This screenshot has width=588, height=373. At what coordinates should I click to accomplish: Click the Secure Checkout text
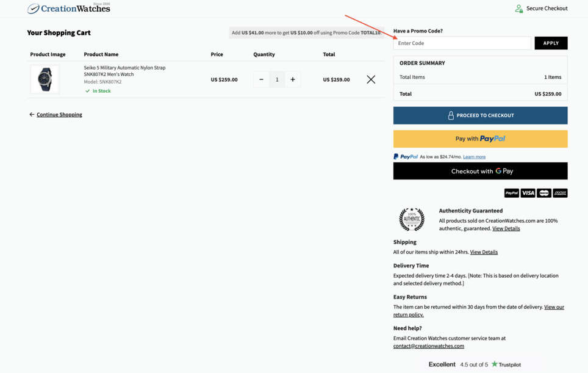[x=547, y=9]
